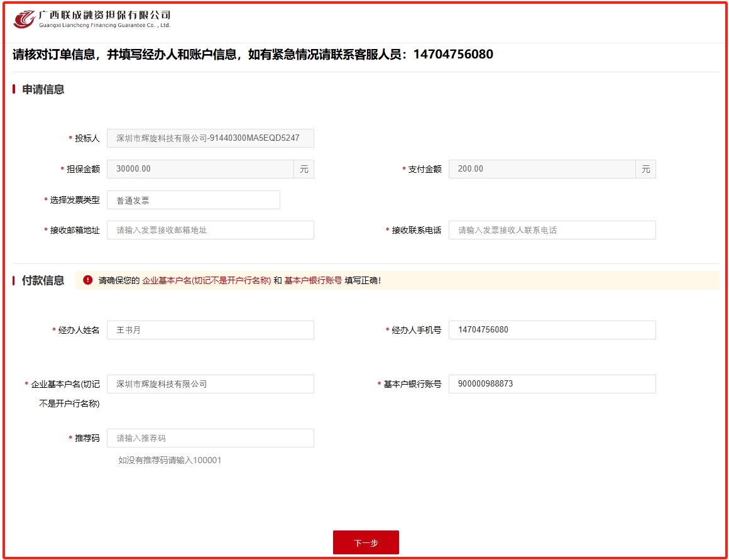Image resolution: width=729 pixels, height=560 pixels.
Task: Click the 元 unit beside 支付金额
Action: tap(646, 169)
